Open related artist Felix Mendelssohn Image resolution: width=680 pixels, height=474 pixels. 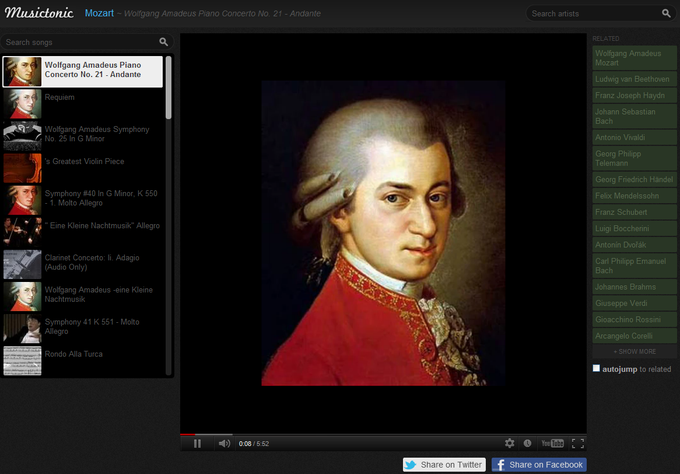point(634,196)
